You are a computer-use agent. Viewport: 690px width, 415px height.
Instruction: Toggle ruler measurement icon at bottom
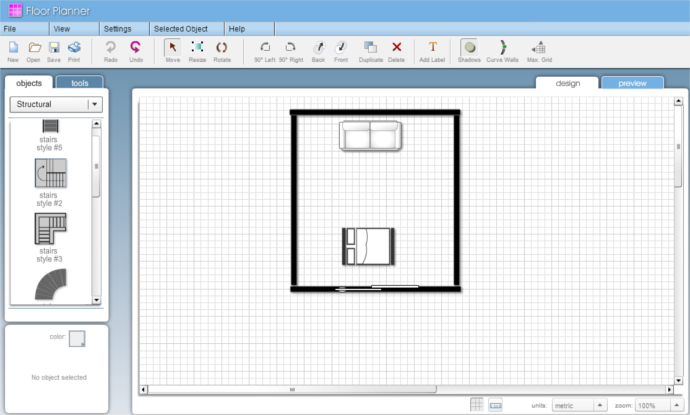coord(495,405)
